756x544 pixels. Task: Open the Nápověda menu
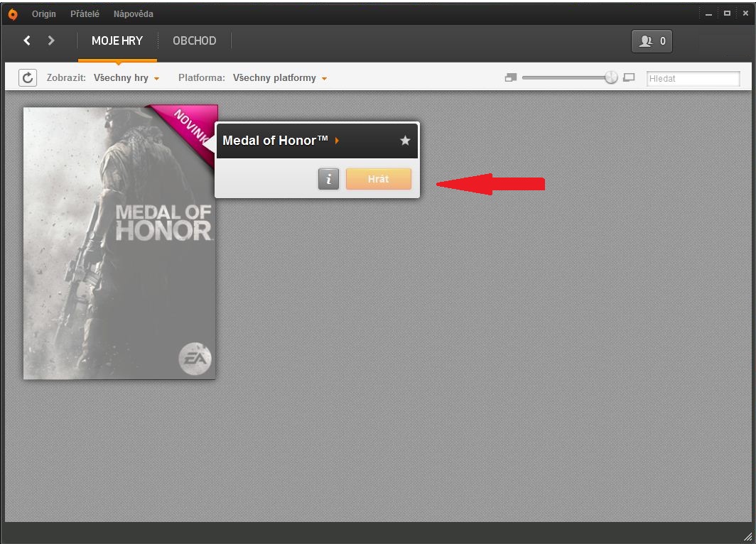point(134,14)
